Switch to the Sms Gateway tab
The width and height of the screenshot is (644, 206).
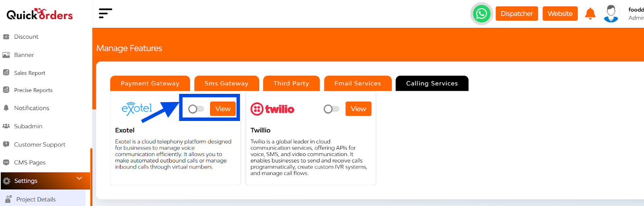(227, 83)
